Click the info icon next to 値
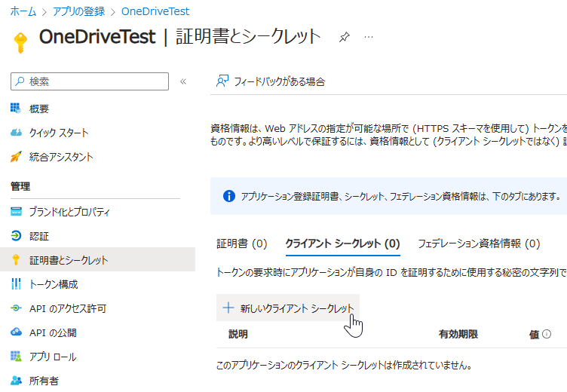This screenshot has height=392, width=567. click(x=547, y=334)
